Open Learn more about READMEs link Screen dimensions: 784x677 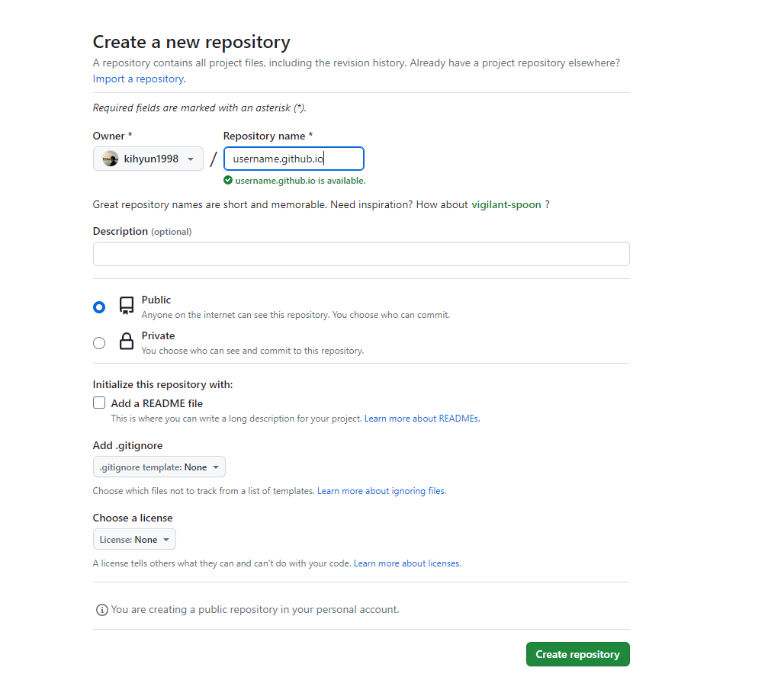click(422, 419)
